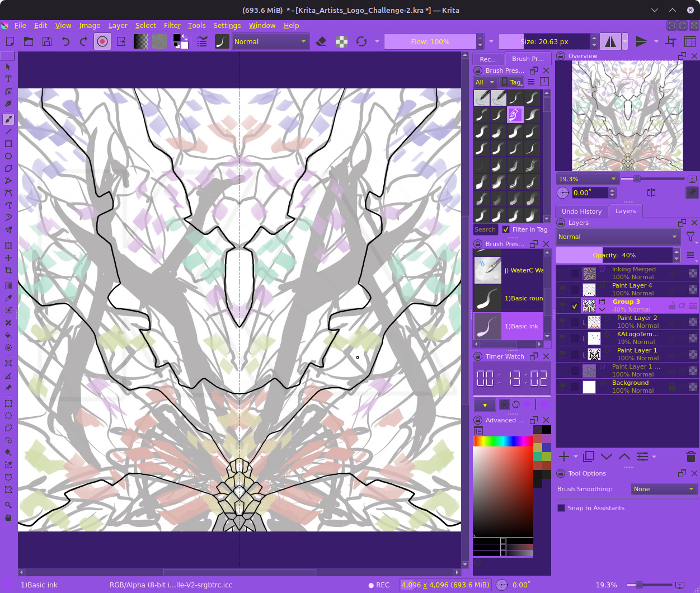700x593 pixels.
Task: Save the document with the floppy icon
Action: pos(47,41)
